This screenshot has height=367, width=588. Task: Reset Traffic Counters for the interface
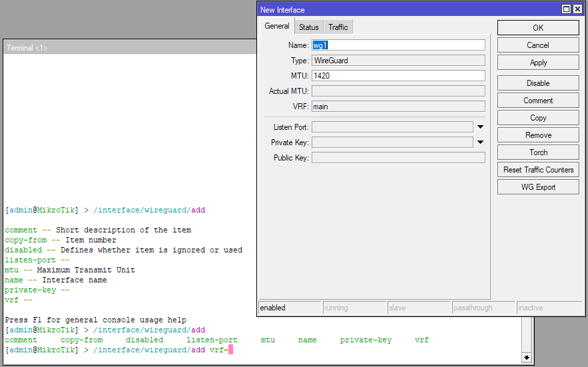537,170
